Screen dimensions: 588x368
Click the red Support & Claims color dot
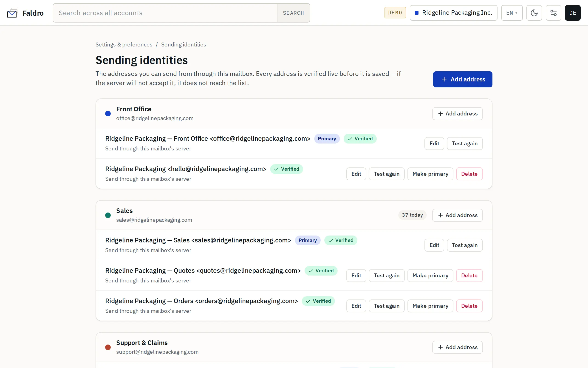point(108,347)
